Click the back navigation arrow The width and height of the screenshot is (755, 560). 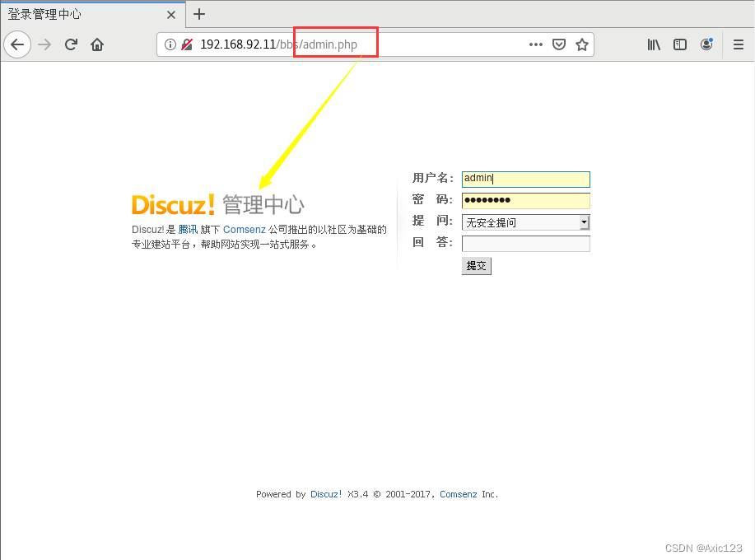[x=17, y=44]
